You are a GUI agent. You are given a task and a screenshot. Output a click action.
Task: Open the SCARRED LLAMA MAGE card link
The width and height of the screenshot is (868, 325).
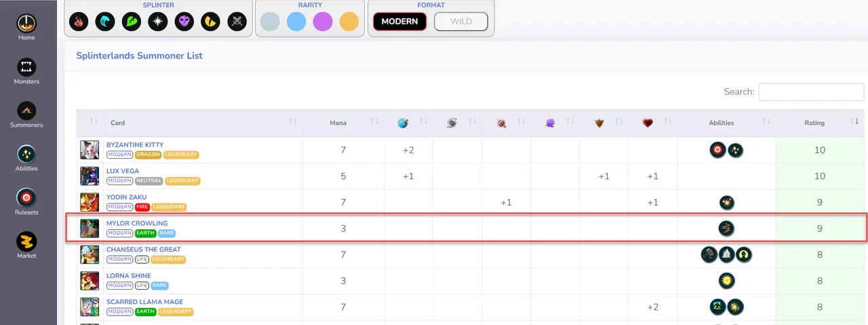click(144, 302)
